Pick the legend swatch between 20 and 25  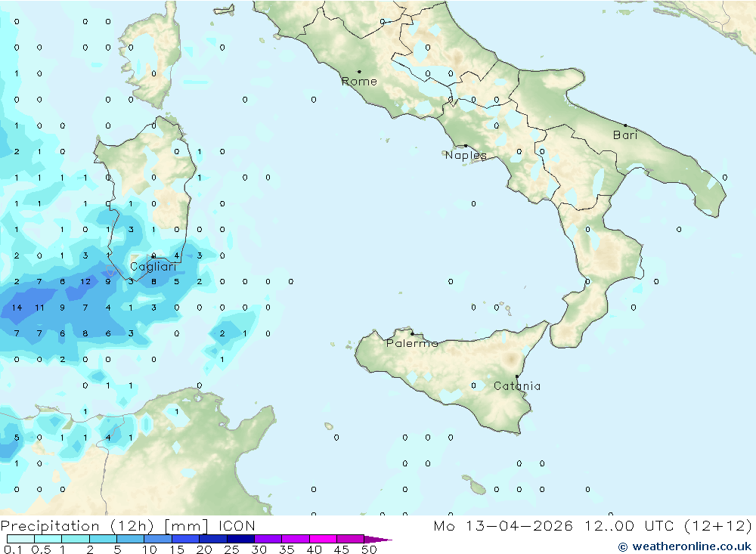[213, 539]
